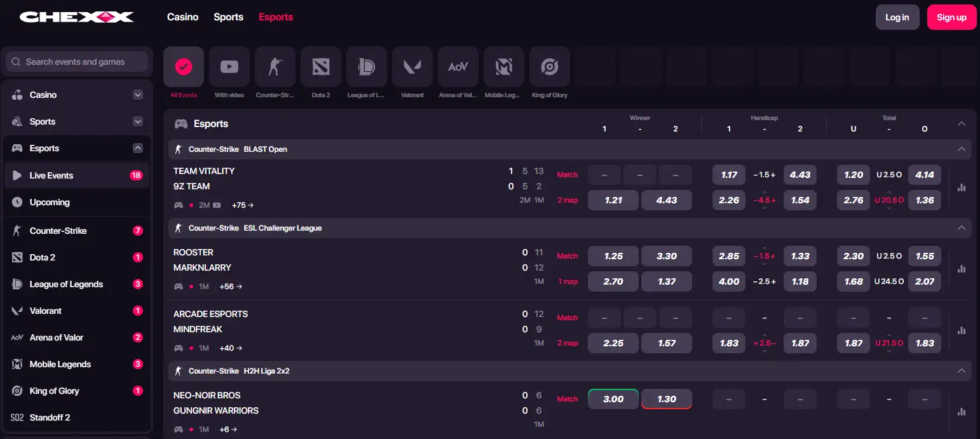980x439 pixels.
Task: Open statistics icon for Arcade Esports match
Action: point(962,330)
